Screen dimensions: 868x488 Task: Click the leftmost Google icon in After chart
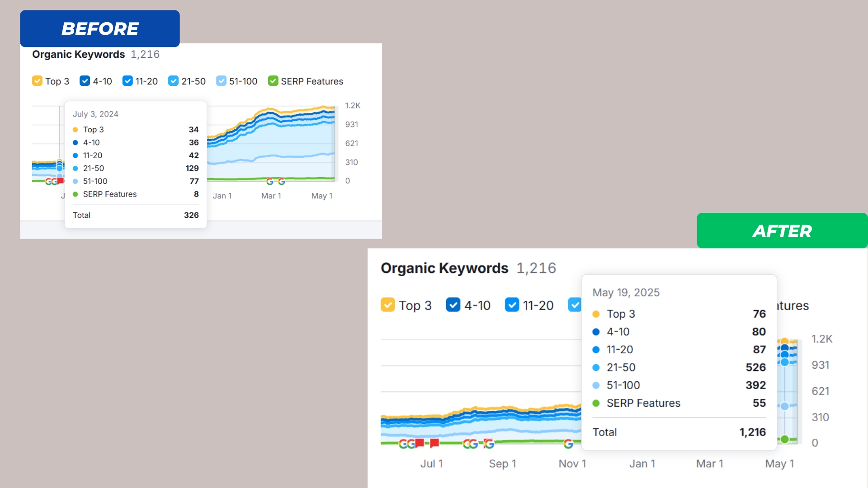pos(403,444)
